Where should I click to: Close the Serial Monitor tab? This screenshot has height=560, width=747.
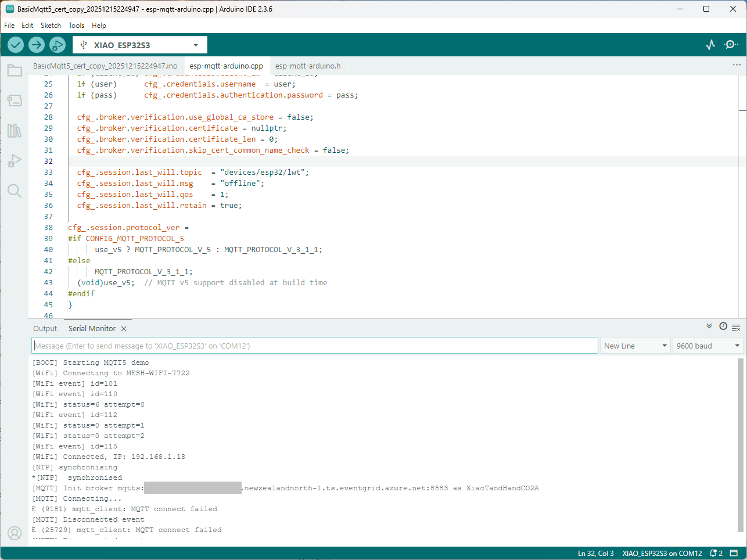tap(124, 329)
